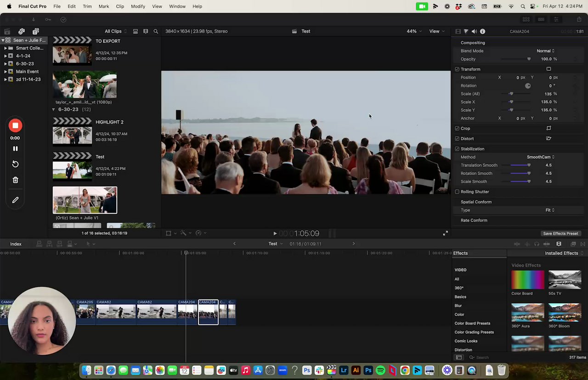Screen dimensions: 588x380
Task: Enter full screen viewer mode
Action: pyautogui.click(x=445, y=233)
